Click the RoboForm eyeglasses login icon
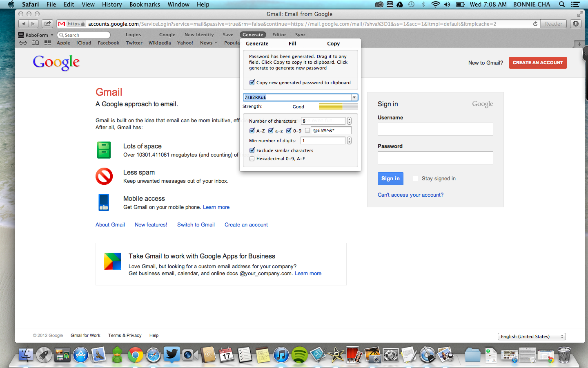588x368 pixels. 23,43
